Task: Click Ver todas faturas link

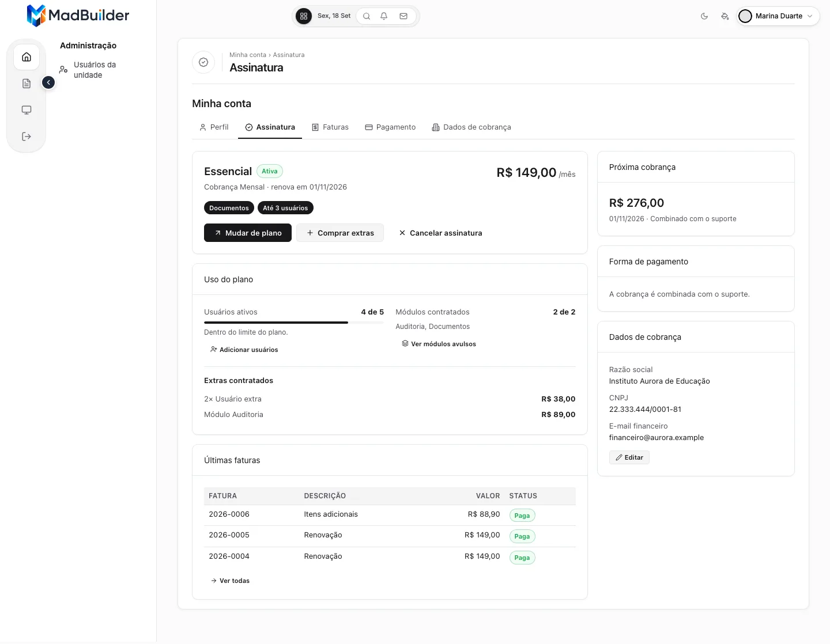Action: point(231,581)
